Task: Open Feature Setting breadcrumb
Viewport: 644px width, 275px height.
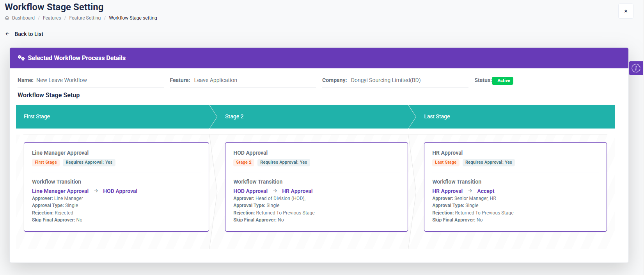Action: [85, 18]
